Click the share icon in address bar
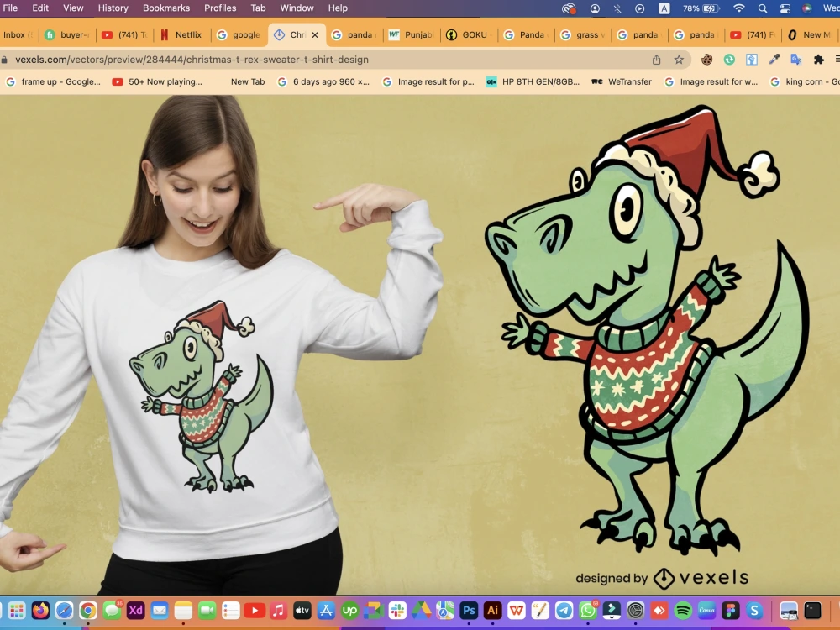 pos(656,60)
